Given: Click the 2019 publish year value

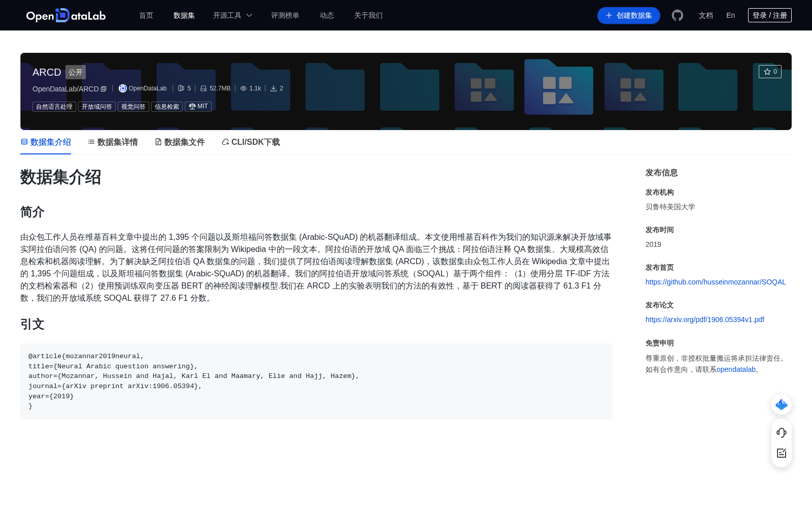Looking at the screenshot, I should pyautogui.click(x=653, y=244).
